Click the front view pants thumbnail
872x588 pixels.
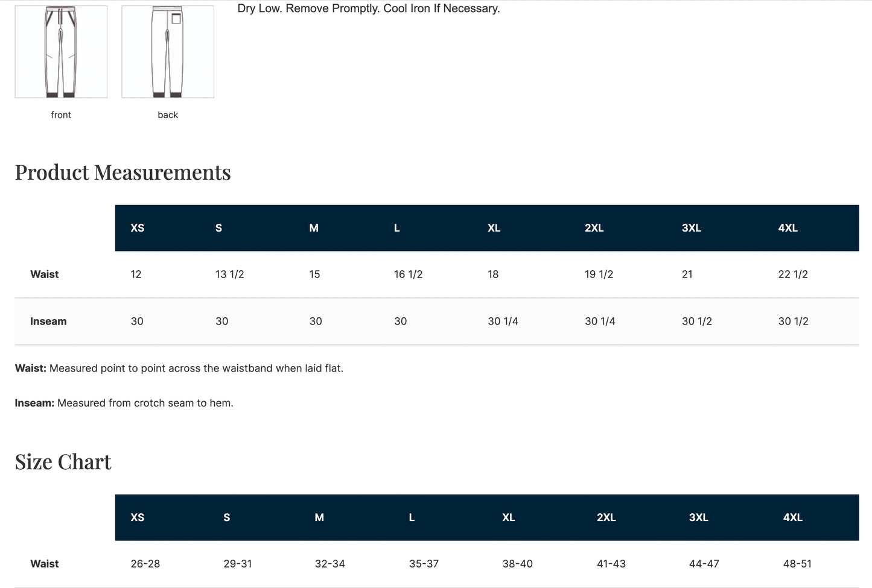61,52
